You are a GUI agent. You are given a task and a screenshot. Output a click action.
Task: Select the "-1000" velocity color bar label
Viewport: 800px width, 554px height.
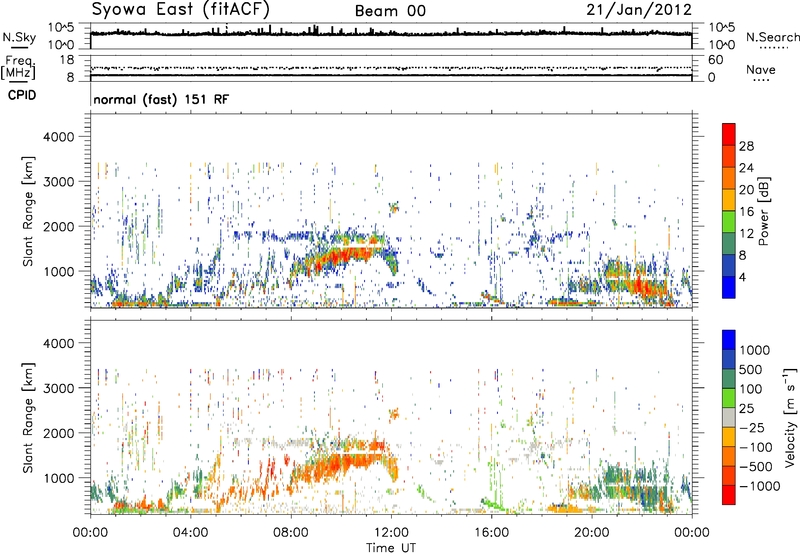click(x=760, y=486)
